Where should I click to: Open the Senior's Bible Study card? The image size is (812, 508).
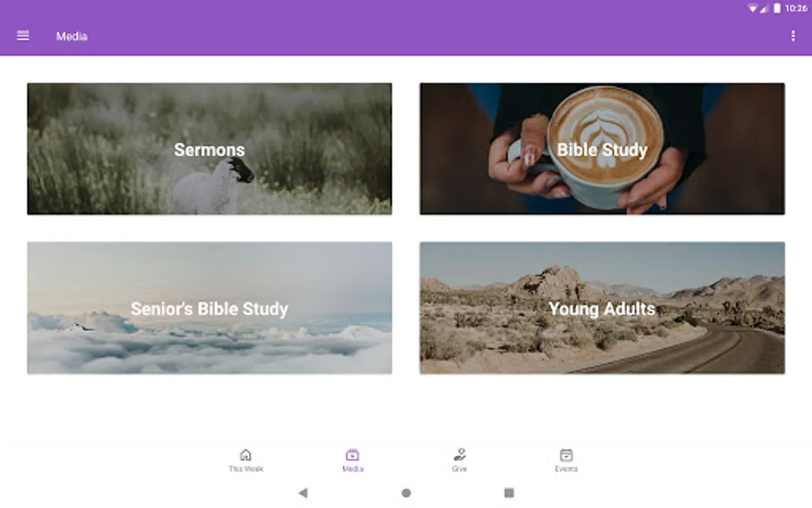pyautogui.click(x=209, y=308)
